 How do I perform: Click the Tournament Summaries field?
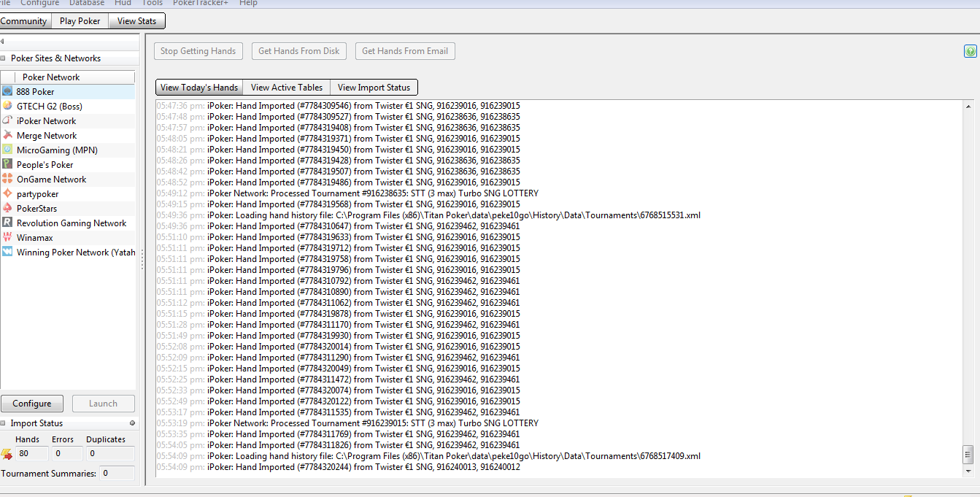pos(117,474)
